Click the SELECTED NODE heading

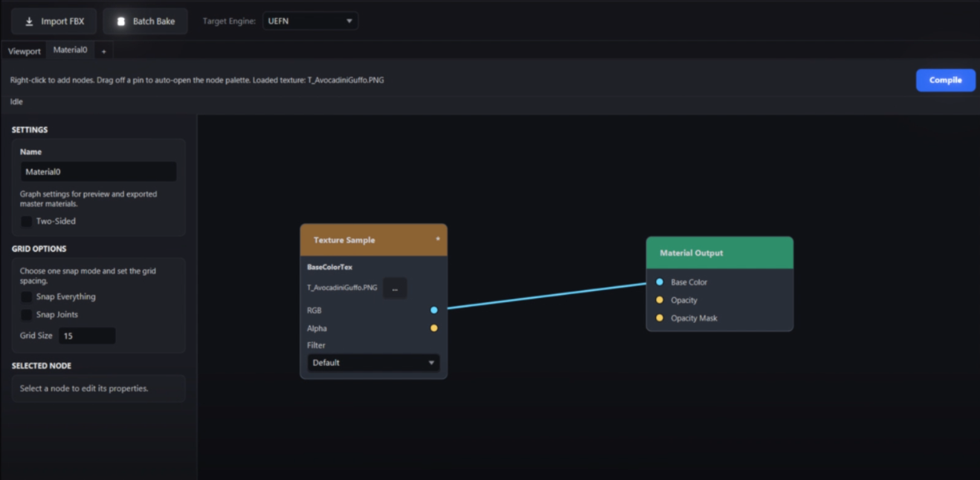pos(41,366)
